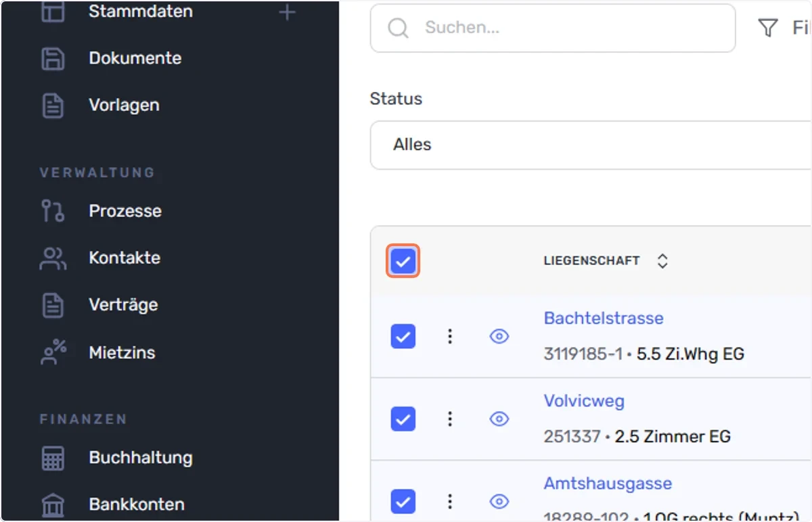This screenshot has width=812, height=522.
Task: Click the Mietzins percent icon
Action: click(x=53, y=352)
